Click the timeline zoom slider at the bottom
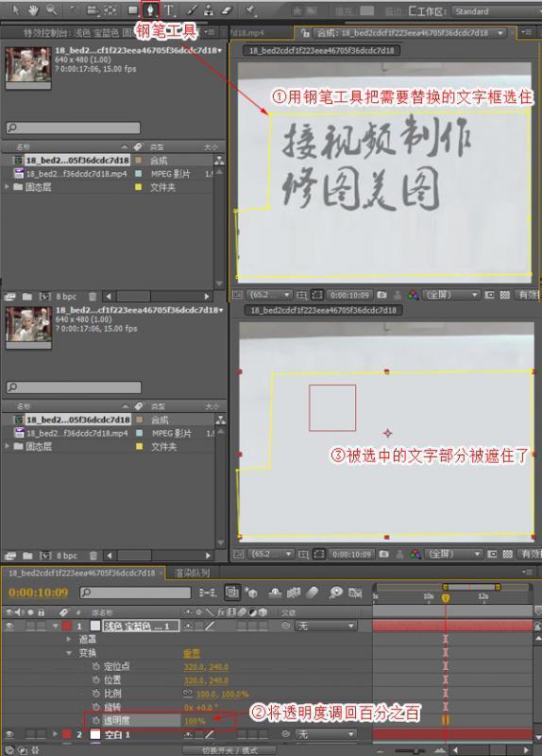The height and width of the screenshot is (756, 542). [x=416, y=750]
